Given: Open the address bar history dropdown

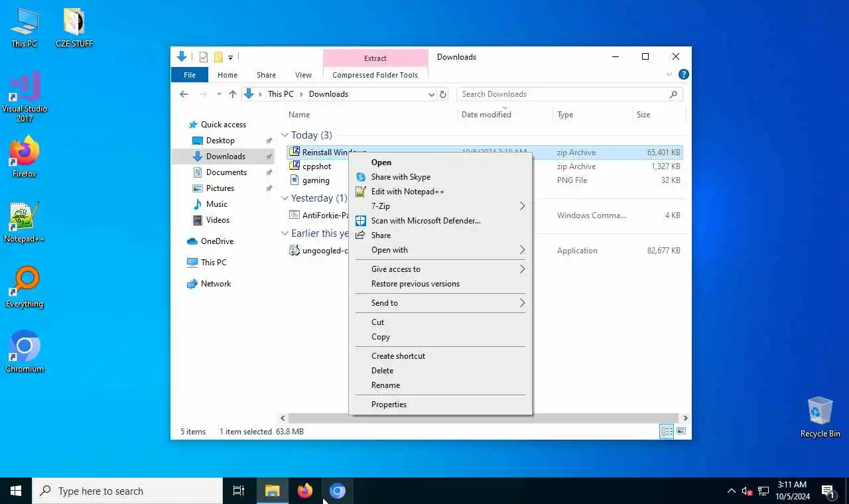Looking at the screenshot, I should [431, 94].
